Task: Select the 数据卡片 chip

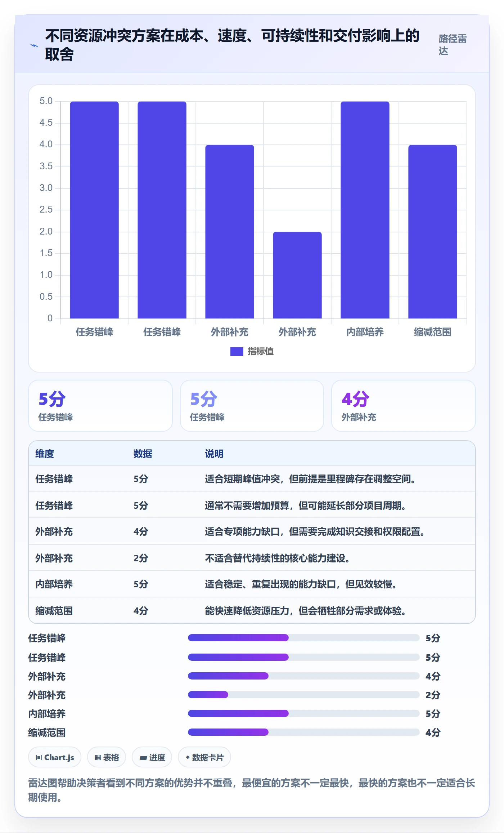Action: click(204, 757)
